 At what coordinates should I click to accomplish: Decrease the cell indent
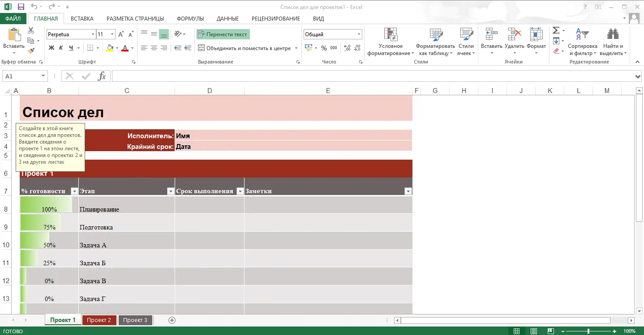[178, 48]
